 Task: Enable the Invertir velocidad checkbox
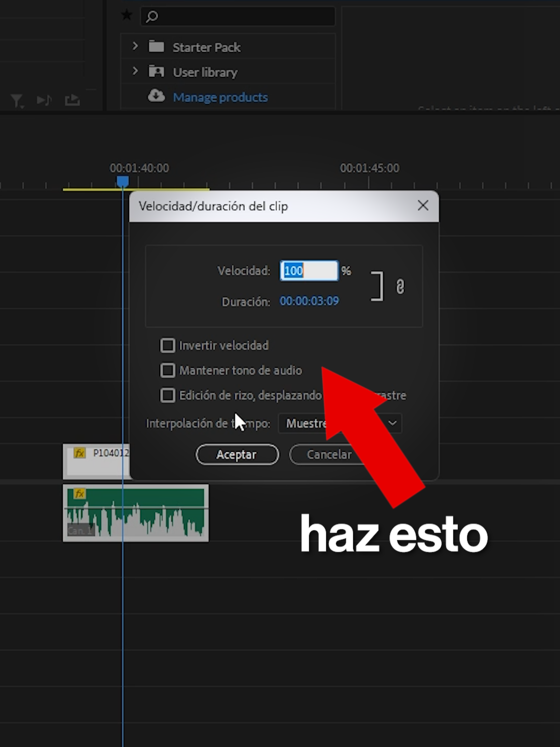click(x=167, y=345)
